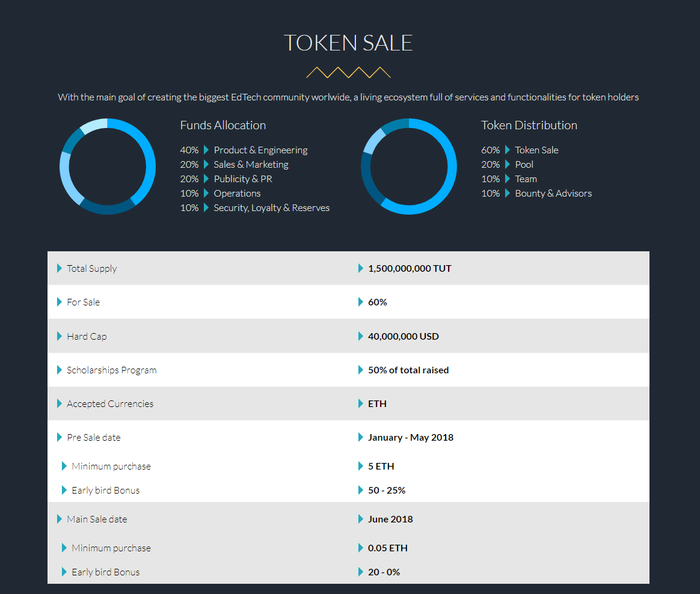The image size is (700, 594).
Task: Select the January - May 2018 value
Action: point(410,438)
